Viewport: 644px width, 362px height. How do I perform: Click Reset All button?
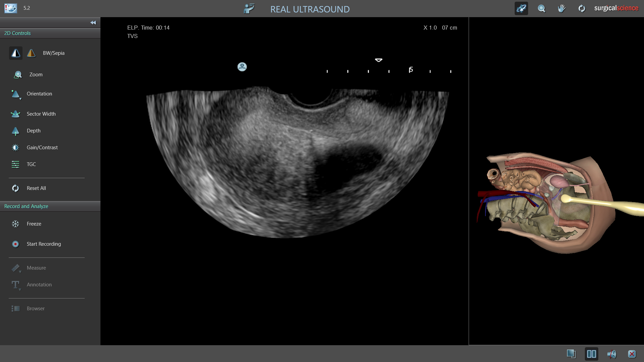coord(16,188)
